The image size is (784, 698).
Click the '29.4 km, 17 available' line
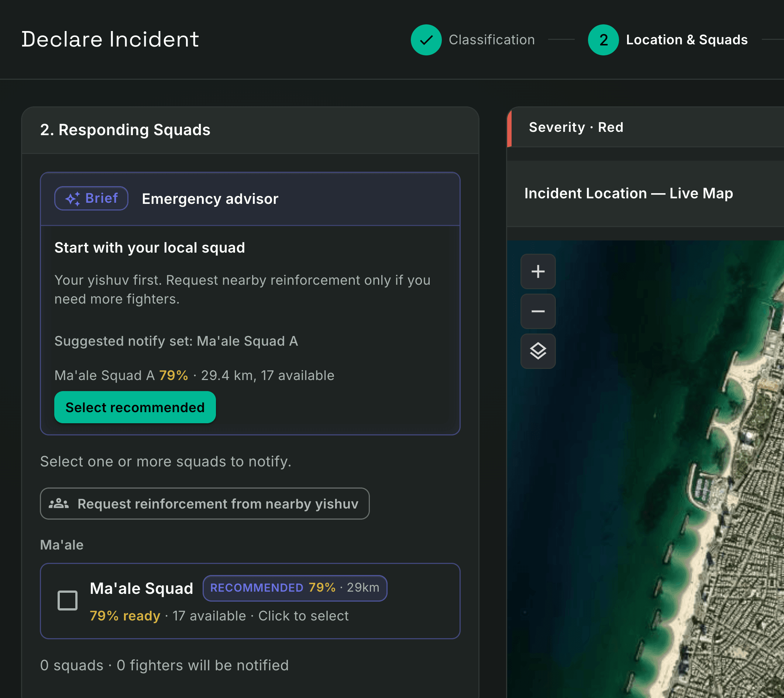click(267, 375)
